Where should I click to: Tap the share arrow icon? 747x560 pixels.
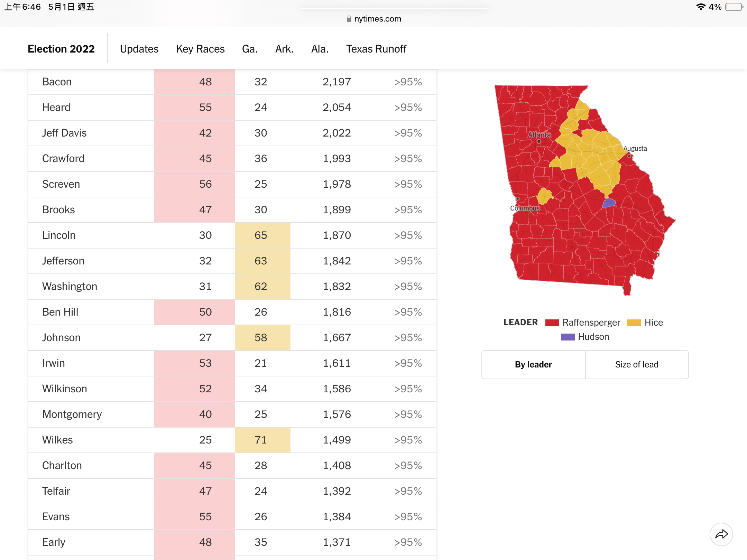(721, 534)
